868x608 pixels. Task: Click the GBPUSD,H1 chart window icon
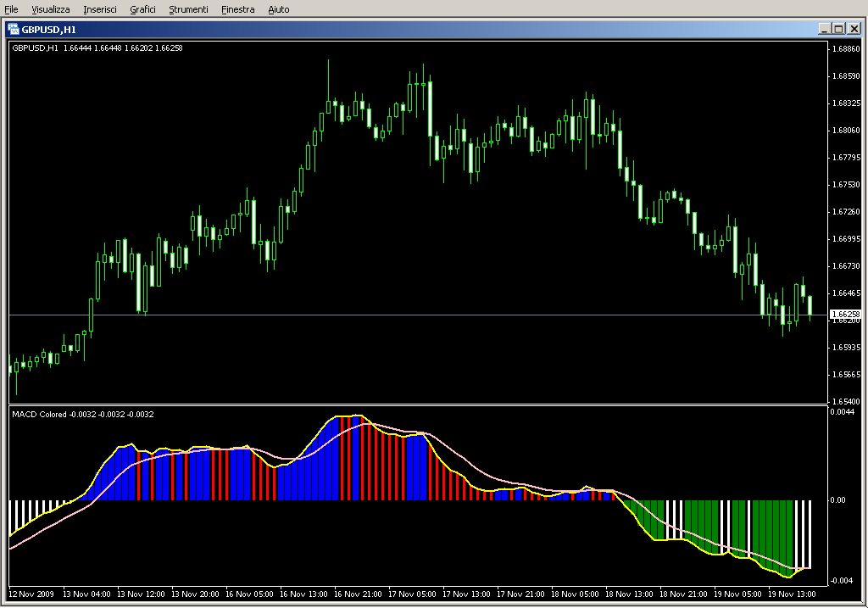[14, 30]
